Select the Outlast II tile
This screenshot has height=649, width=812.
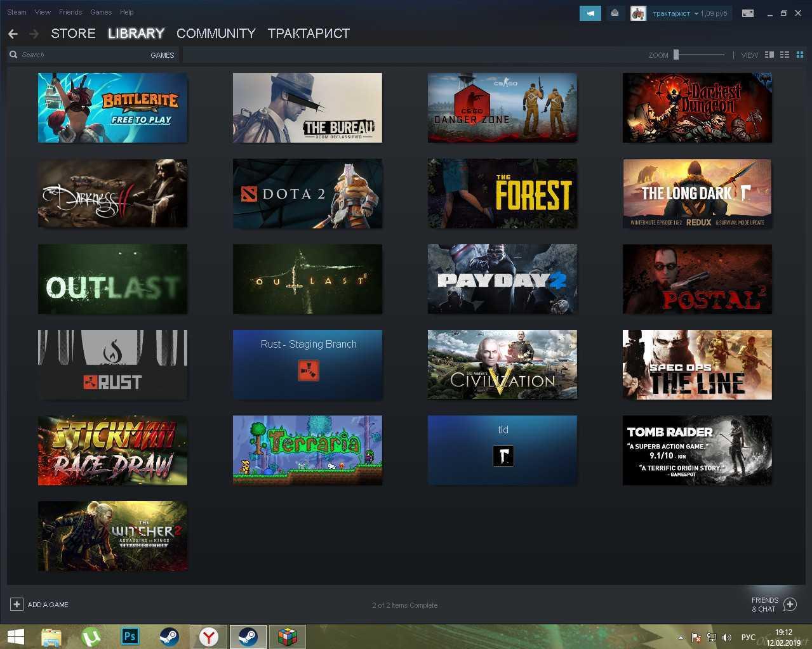click(307, 279)
